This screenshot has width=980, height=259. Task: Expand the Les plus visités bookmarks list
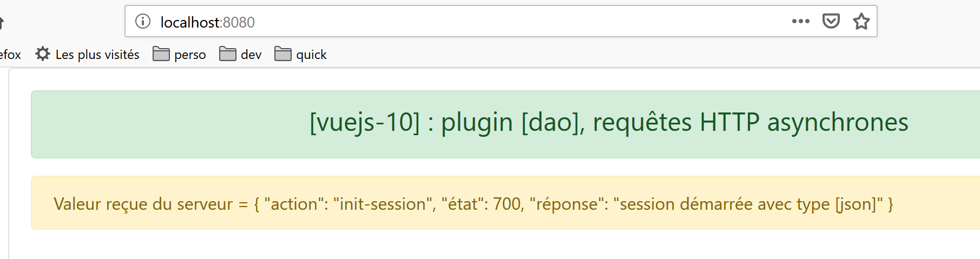[x=97, y=55]
